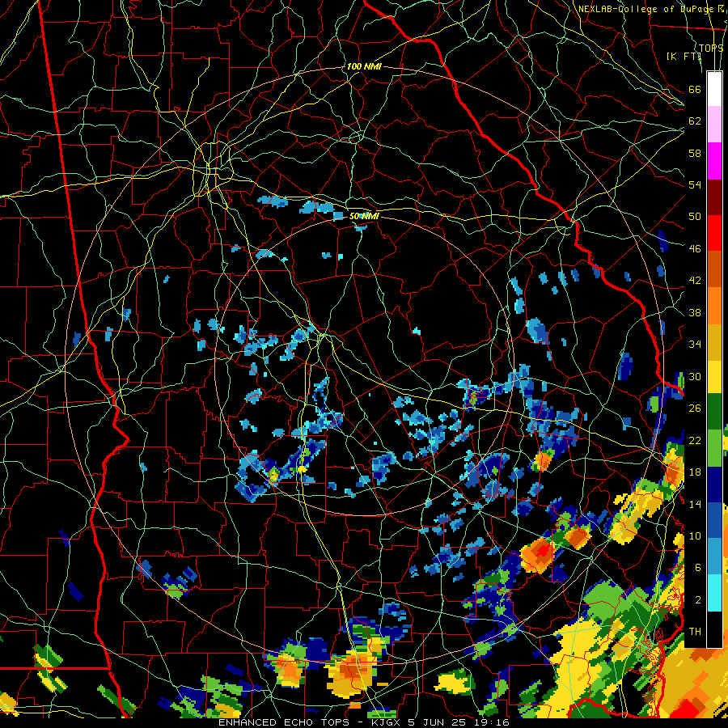This screenshot has height=728, width=728.
Task: Click the '50' legend value
Action: [695, 217]
